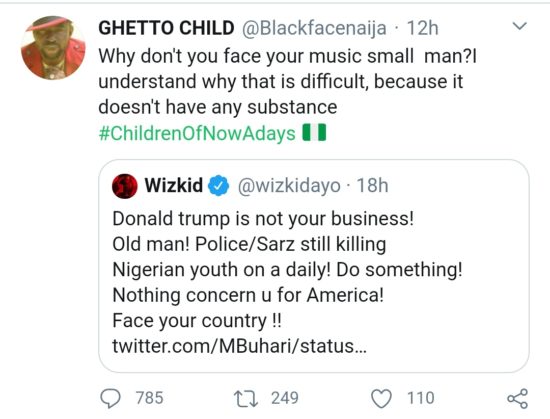View the 785 replies count
The height and width of the screenshot is (419, 550).
click(149, 398)
